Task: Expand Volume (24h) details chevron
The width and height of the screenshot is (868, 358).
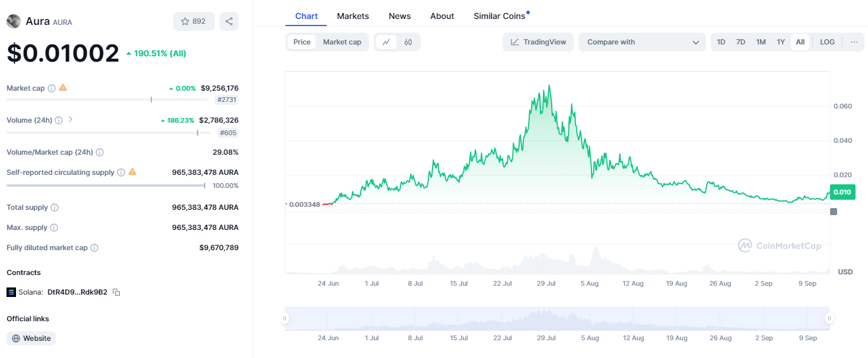Action: click(71, 120)
